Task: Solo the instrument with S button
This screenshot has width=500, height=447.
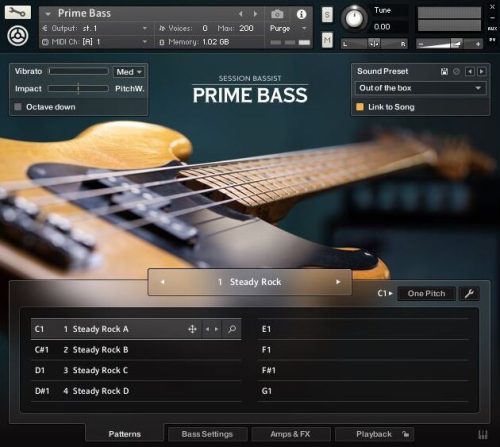Action: [x=327, y=15]
